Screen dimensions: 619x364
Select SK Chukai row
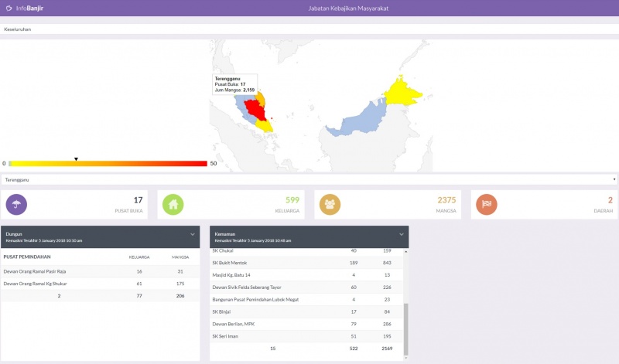(x=306, y=251)
